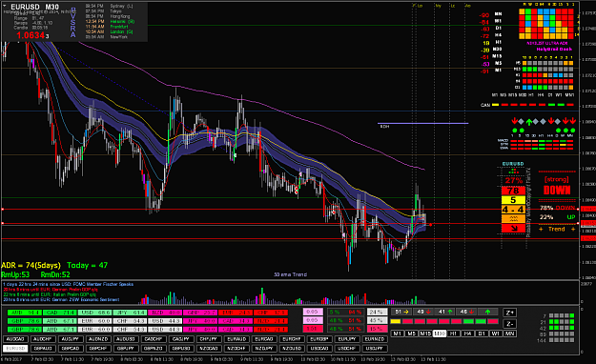Click the yellow 5 value box
Screen dimensions: 596x364
[513, 200]
